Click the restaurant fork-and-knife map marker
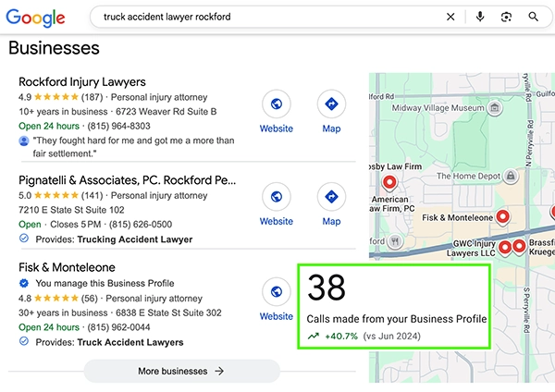555x392 pixels. click(x=395, y=241)
